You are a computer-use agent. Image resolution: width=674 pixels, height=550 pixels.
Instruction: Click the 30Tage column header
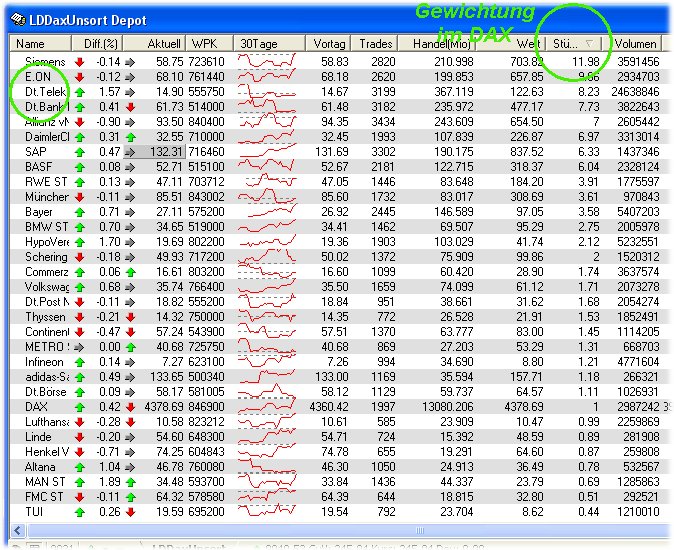pyautogui.click(x=270, y=44)
